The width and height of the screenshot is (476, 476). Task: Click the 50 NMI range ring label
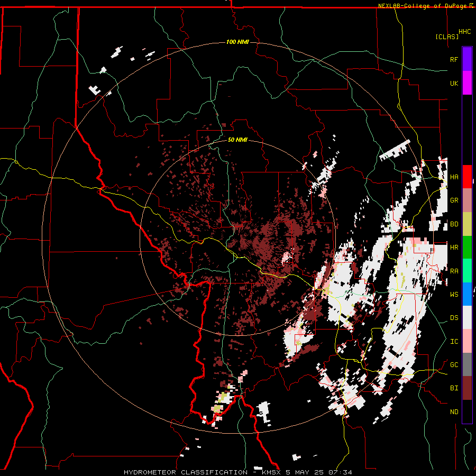coord(237,140)
